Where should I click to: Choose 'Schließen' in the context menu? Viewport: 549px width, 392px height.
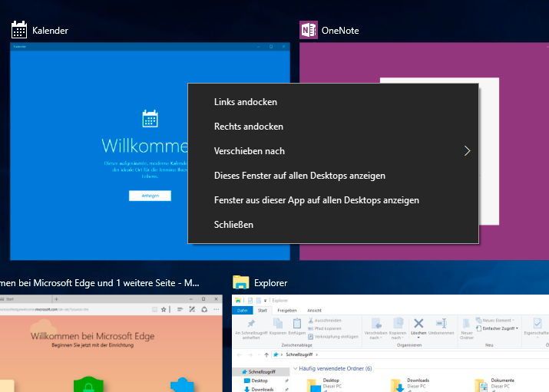(x=333, y=225)
